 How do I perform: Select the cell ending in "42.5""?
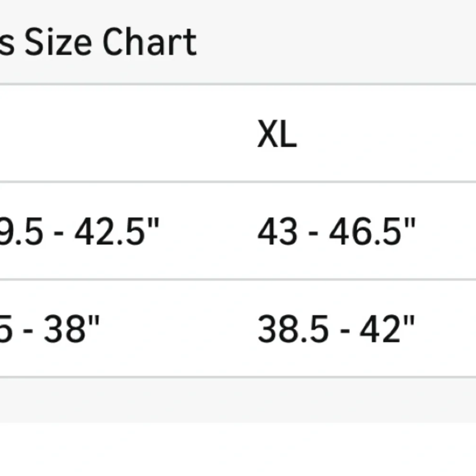[x=79, y=231]
